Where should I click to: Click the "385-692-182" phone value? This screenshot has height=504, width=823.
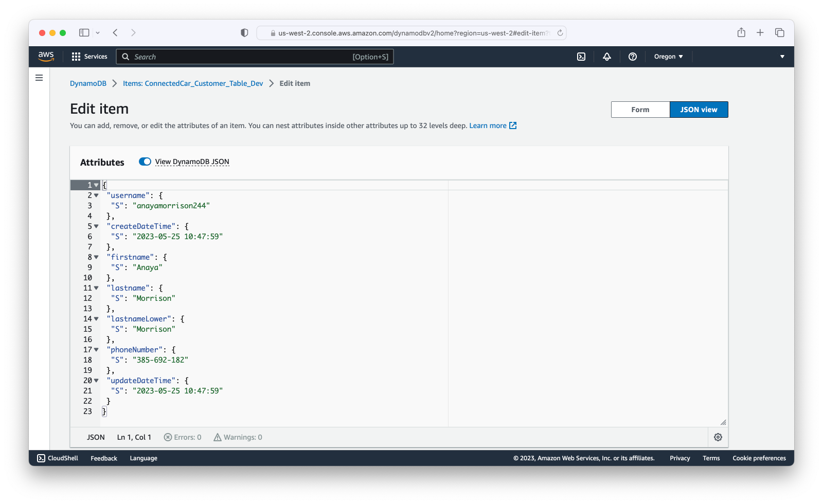(160, 360)
